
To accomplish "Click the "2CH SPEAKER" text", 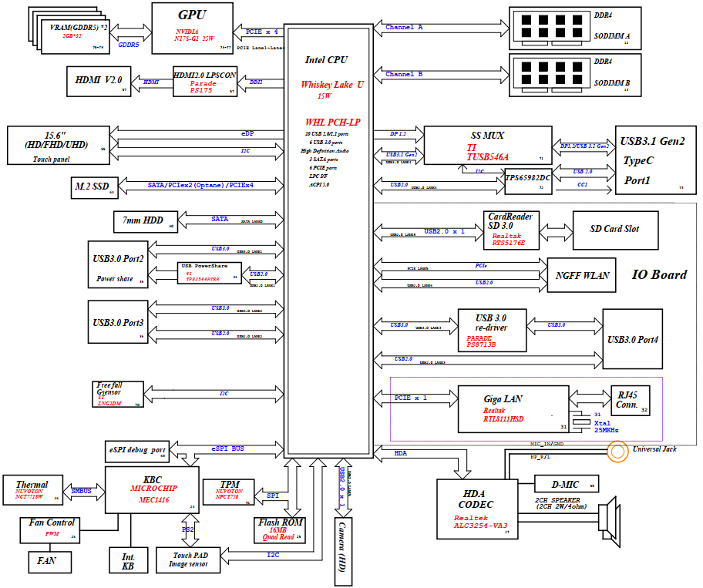I will [x=558, y=500].
